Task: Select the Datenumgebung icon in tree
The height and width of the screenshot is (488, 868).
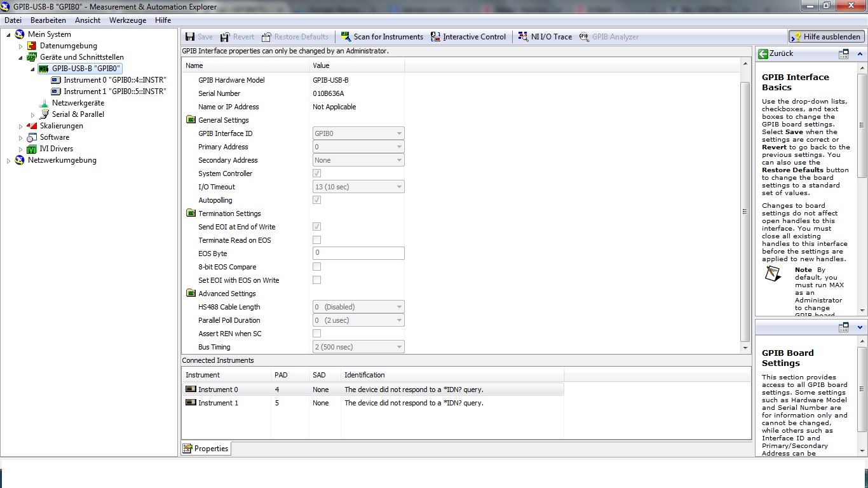Action: 32,46
